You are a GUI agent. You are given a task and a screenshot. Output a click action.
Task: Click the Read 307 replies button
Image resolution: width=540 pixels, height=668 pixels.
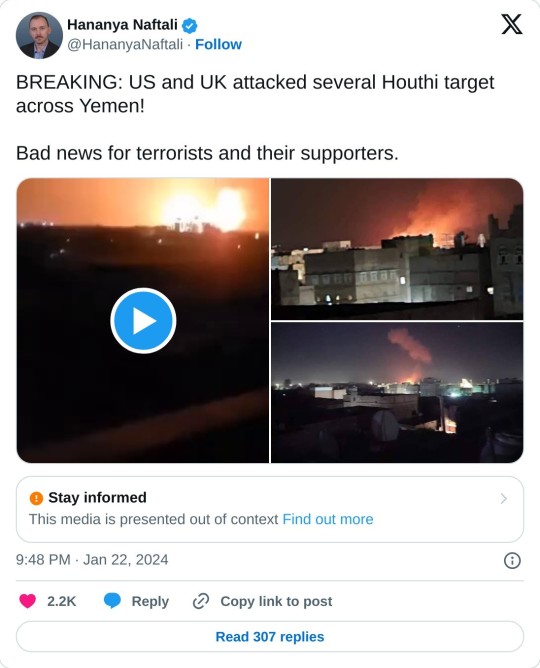[x=270, y=636]
